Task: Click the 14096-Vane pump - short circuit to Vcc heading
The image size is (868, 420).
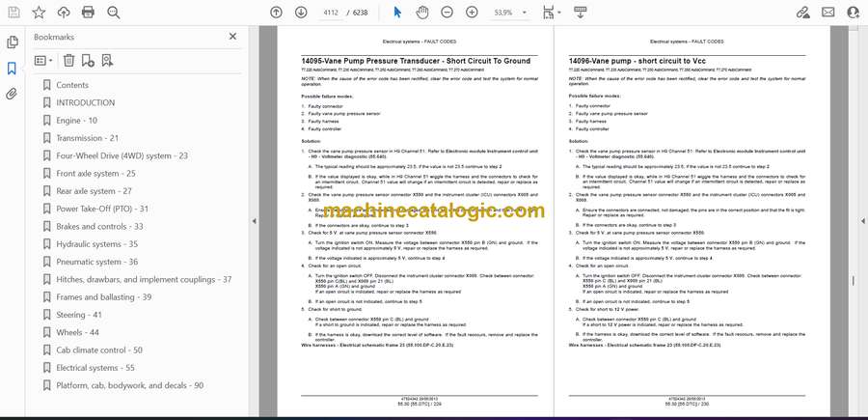Action: click(x=637, y=61)
